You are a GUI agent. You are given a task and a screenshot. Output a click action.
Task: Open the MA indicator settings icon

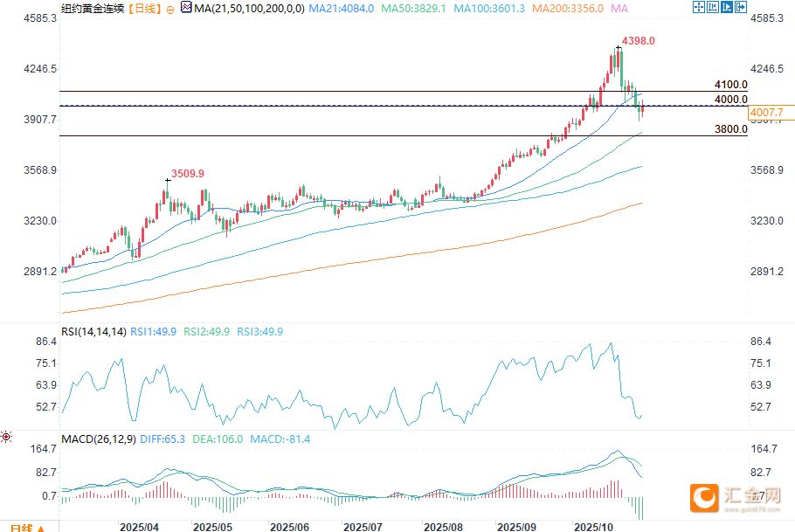[x=186, y=7]
